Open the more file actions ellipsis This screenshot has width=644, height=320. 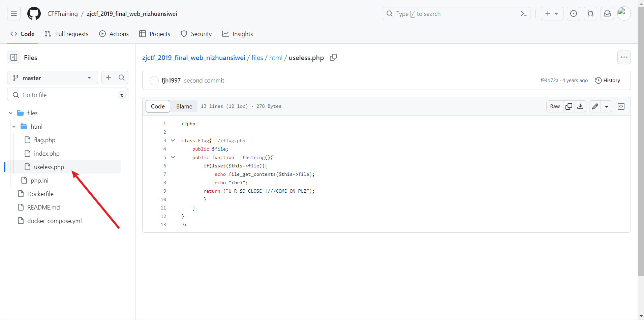[624, 57]
